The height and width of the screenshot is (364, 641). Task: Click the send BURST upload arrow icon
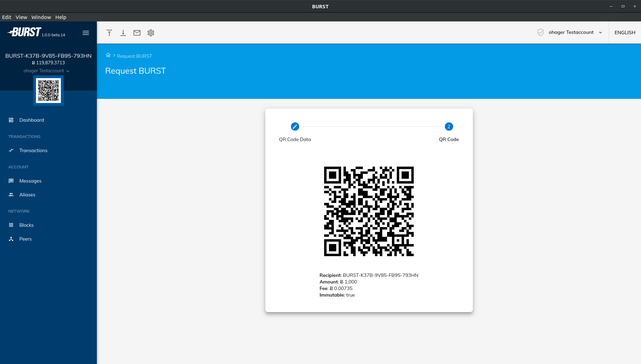(x=109, y=33)
